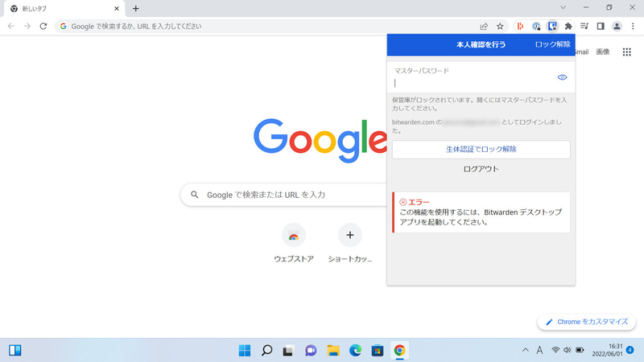
Task: Toggle the Chrome side panel icon
Action: [x=601, y=27]
